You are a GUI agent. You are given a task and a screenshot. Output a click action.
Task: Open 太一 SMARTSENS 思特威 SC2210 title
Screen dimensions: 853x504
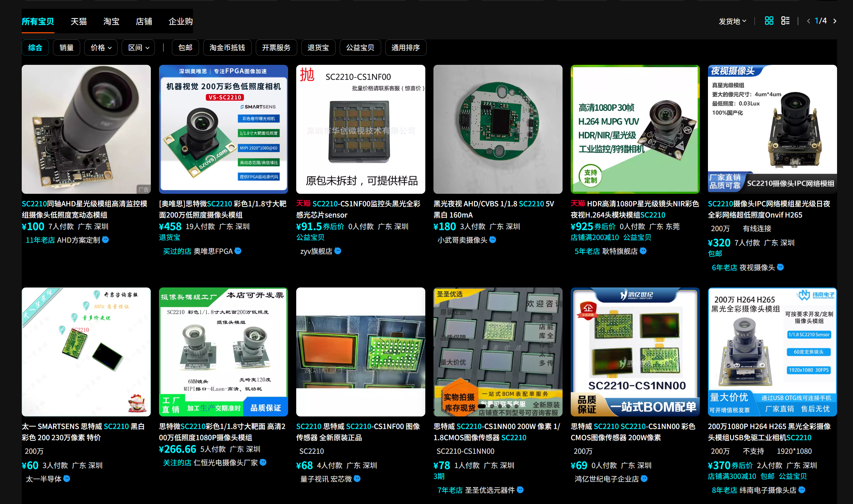click(x=83, y=432)
